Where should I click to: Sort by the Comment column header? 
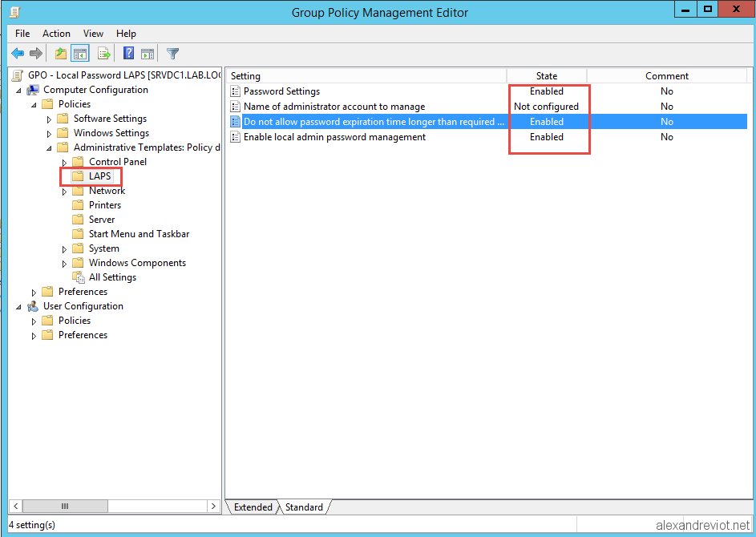point(667,75)
